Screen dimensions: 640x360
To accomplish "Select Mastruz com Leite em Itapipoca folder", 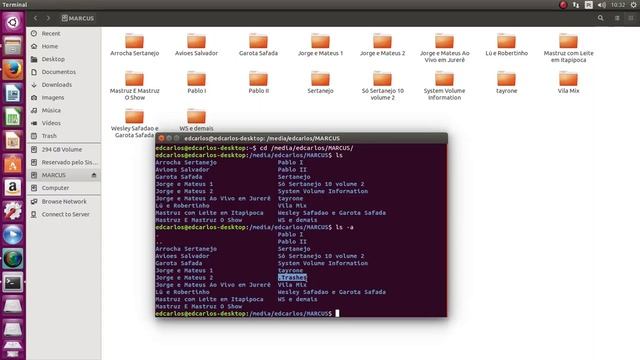I will [x=569, y=48].
